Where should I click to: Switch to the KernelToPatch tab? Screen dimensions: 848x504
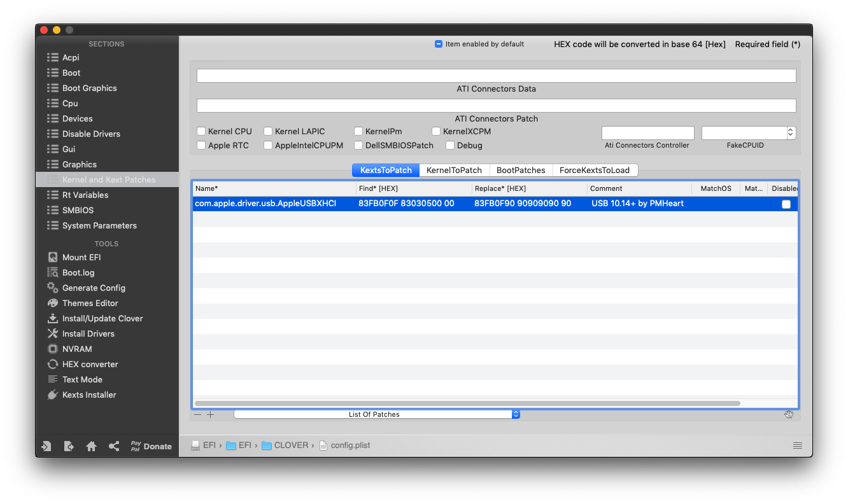click(x=454, y=170)
